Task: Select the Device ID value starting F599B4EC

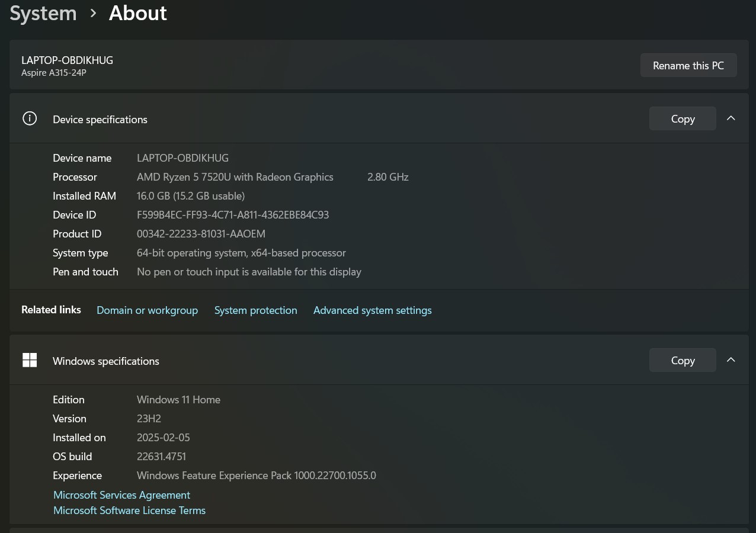Action: pos(233,215)
